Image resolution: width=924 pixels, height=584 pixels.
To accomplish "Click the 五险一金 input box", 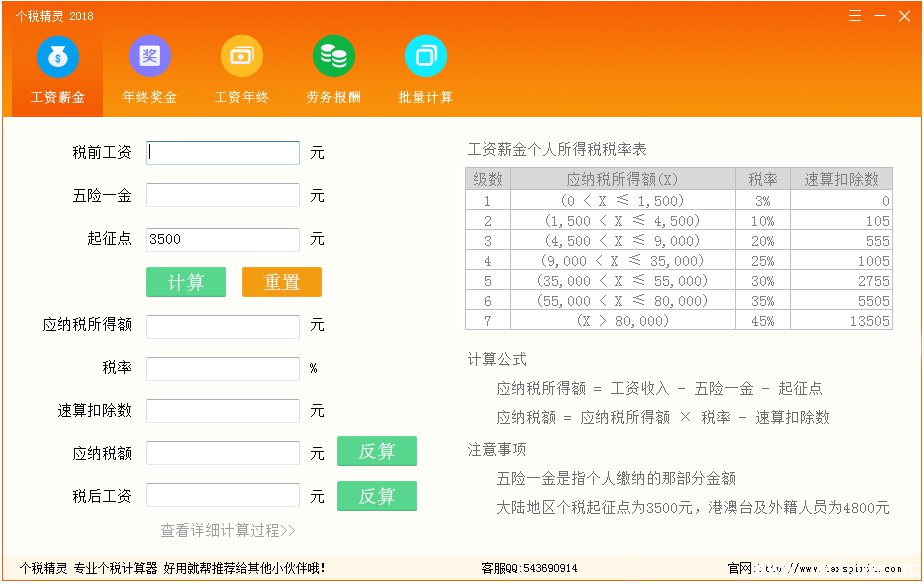I will [x=223, y=195].
